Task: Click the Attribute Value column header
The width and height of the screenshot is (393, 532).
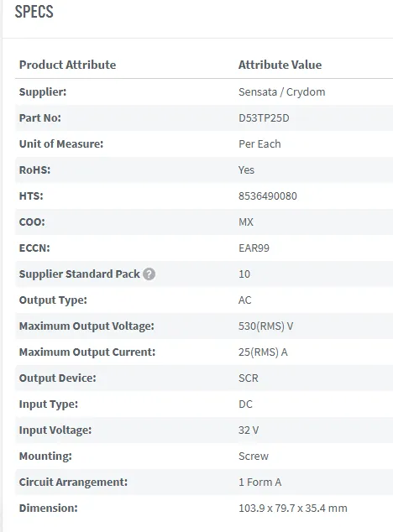Action: tap(280, 65)
